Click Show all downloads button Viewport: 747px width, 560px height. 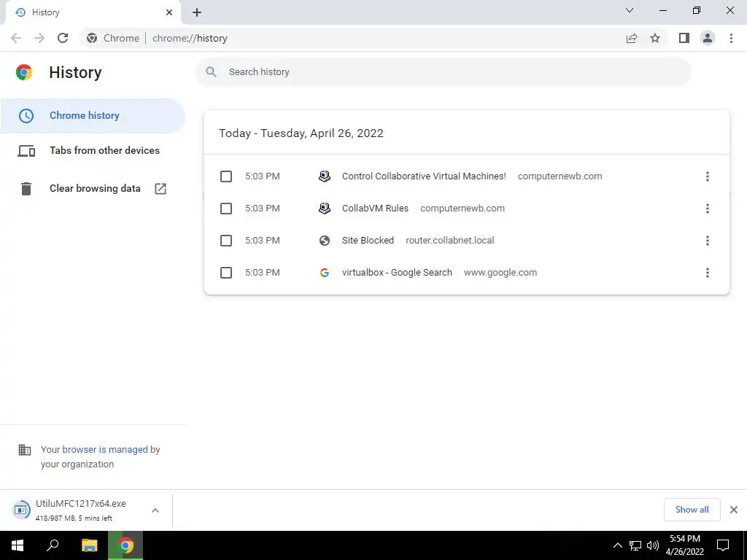[x=692, y=510]
